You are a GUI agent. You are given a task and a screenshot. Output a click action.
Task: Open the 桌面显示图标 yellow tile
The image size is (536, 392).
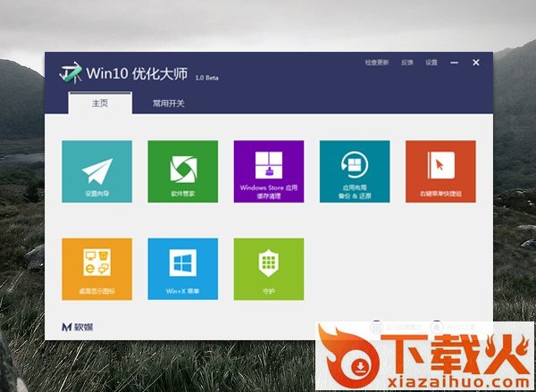click(96, 269)
